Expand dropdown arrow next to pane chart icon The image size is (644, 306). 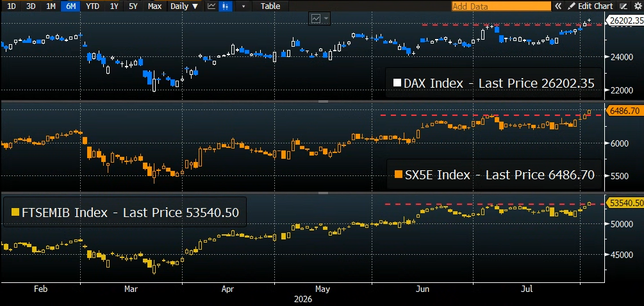click(x=327, y=19)
